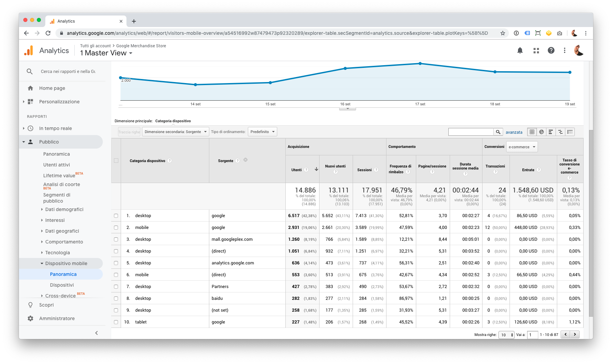This screenshot has width=612, height=364.
Task: Open the Lifetime value report
Action: click(x=60, y=176)
